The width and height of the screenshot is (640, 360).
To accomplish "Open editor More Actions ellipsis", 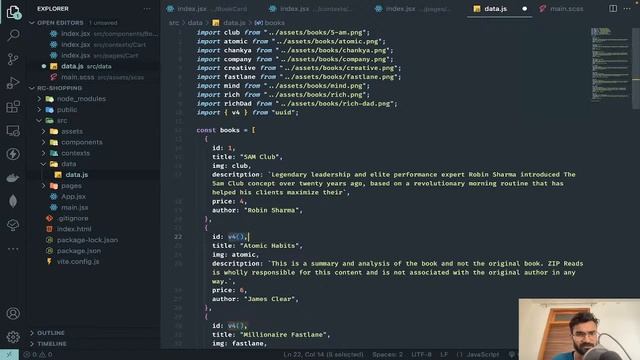I will 627,9.
